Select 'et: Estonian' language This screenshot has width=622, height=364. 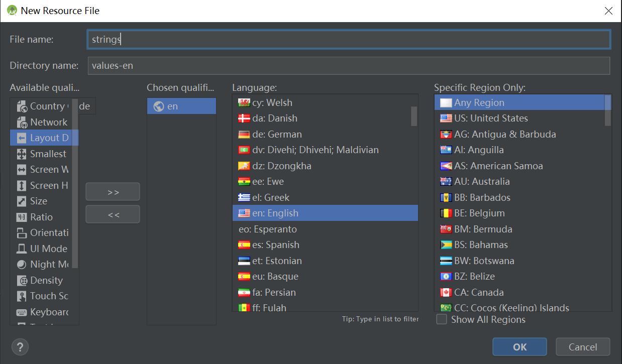coord(325,261)
